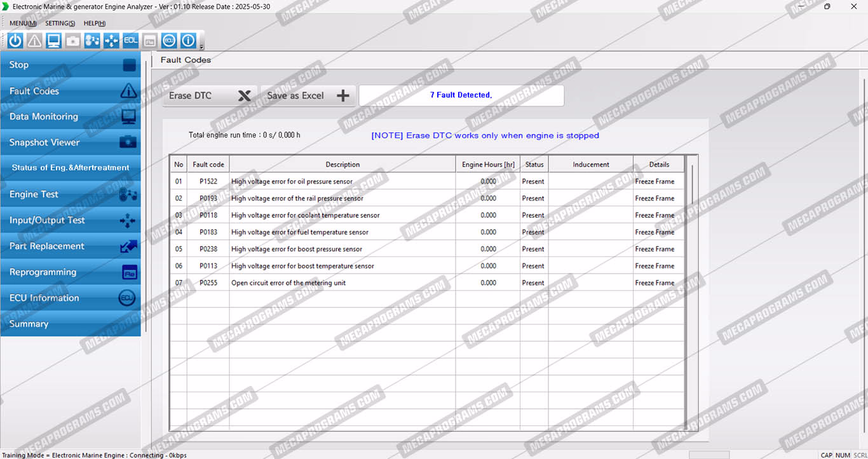Image resolution: width=868 pixels, height=459 pixels.
Task: Open the MENU(M) menu
Action: tap(23, 23)
